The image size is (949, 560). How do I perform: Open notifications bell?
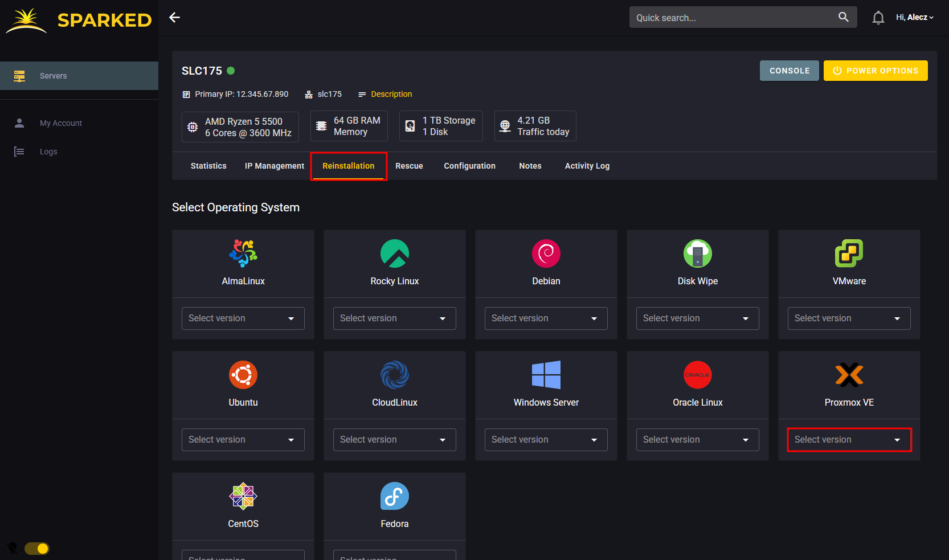pyautogui.click(x=878, y=18)
